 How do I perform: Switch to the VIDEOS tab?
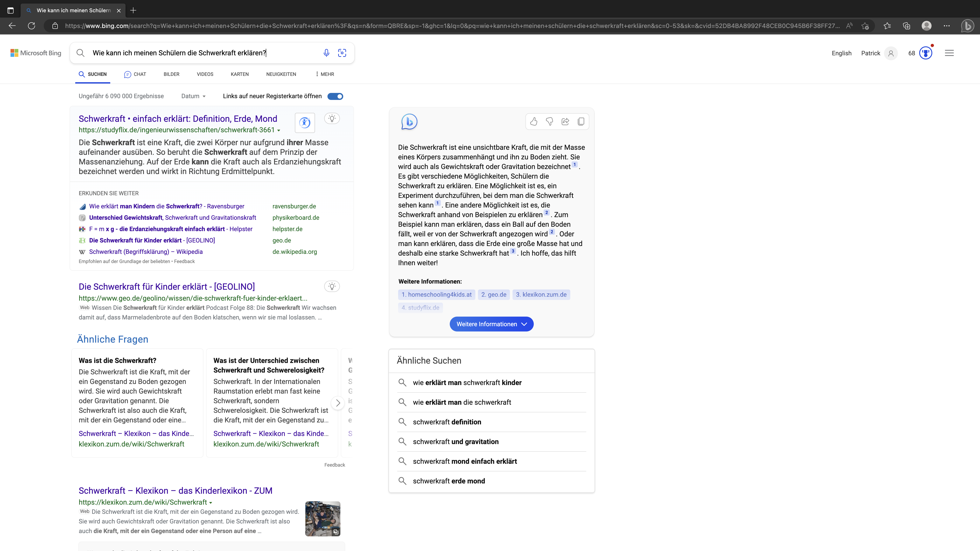point(205,74)
